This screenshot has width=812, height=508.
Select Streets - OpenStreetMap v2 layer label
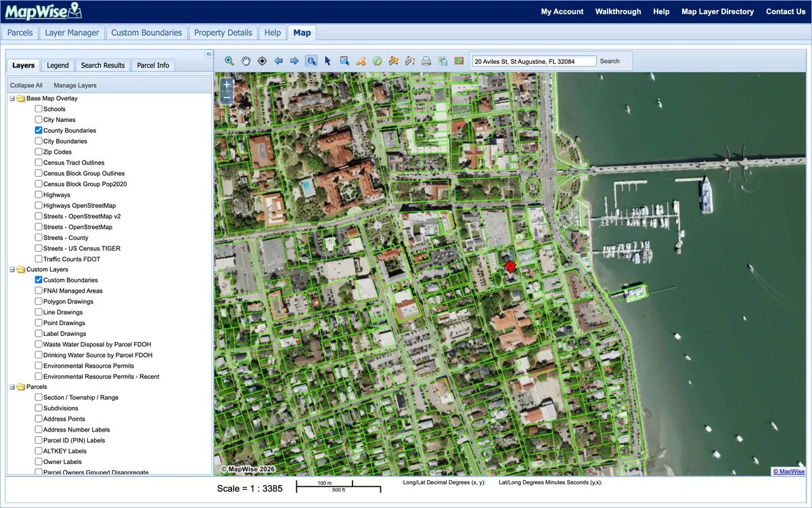pyautogui.click(x=82, y=216)
